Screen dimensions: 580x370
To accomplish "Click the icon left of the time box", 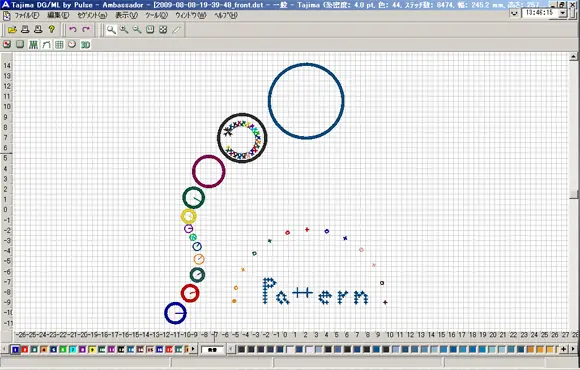I will 514,13.
